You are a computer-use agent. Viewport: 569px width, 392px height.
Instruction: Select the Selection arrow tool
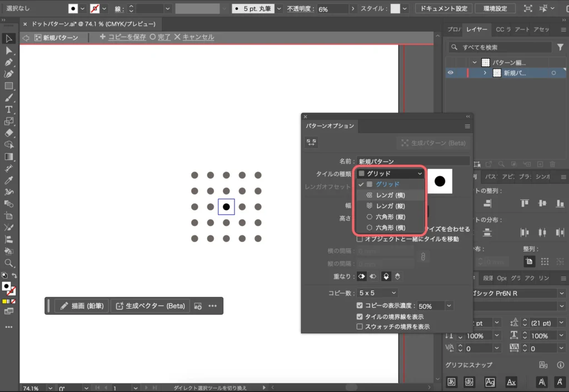coord(9,38)
